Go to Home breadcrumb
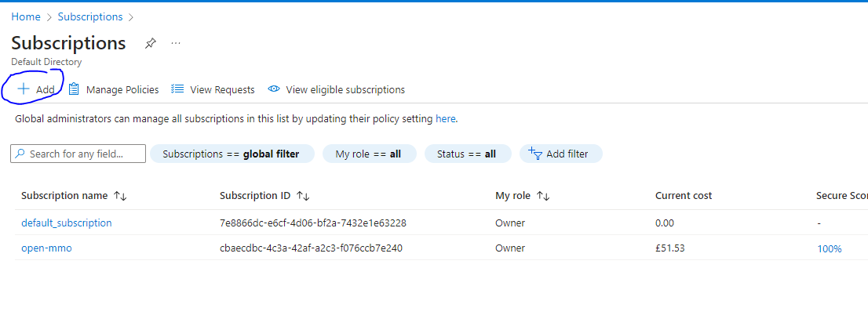 click(26, 16)
